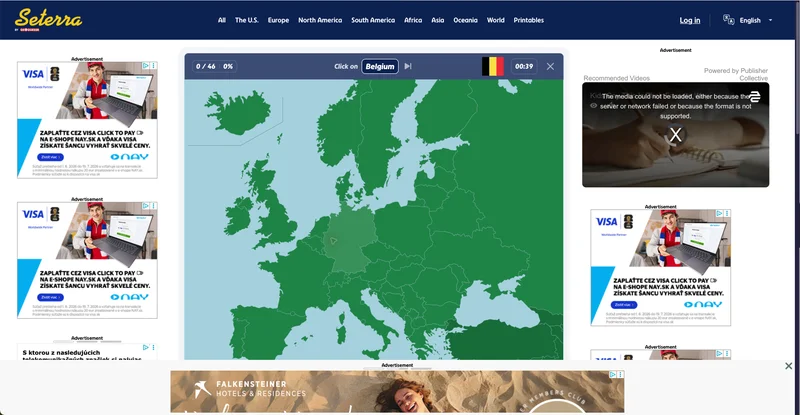800x415 pixels.
Task: Close the bottom banner advertisement
Action: (788, 366)
